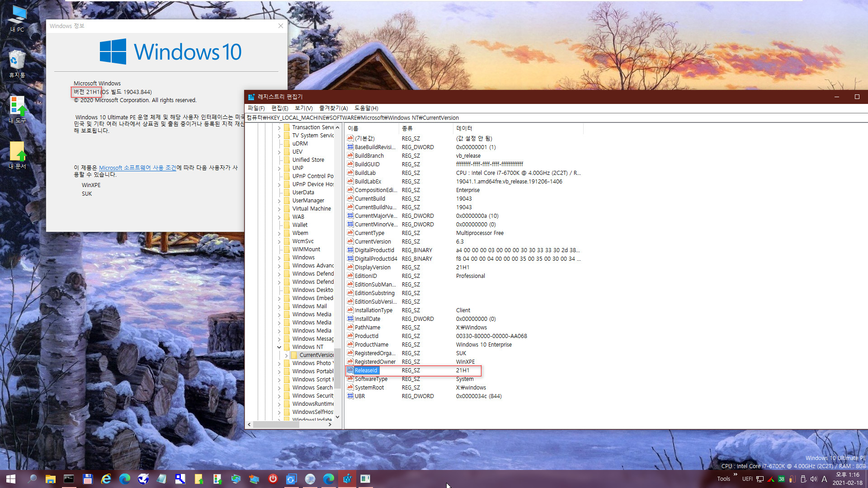Screen dimensions: 868x488
Task: Click the network monitor tray icon
Action: [760, 479]
